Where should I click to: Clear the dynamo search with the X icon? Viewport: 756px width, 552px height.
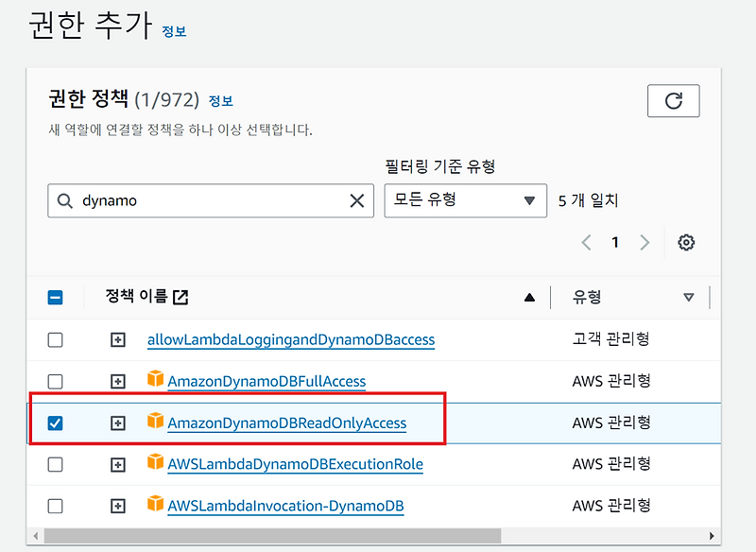click(x=356, y=200)
